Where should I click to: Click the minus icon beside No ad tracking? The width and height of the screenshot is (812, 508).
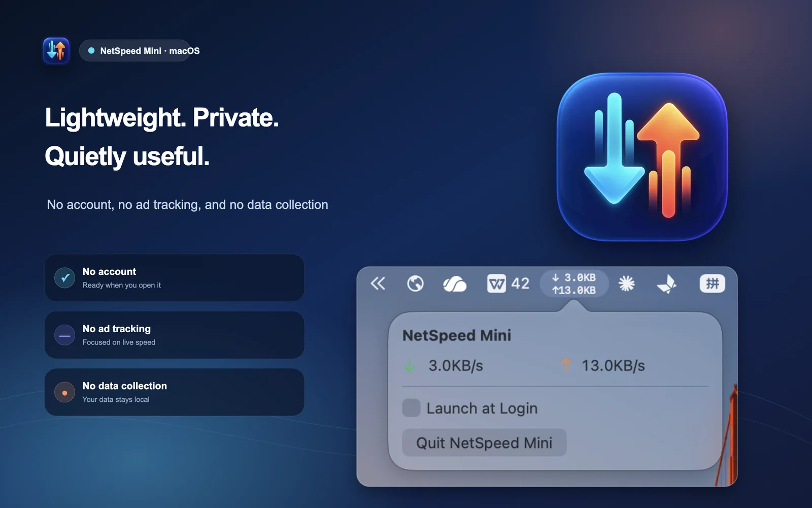(65, 335)
